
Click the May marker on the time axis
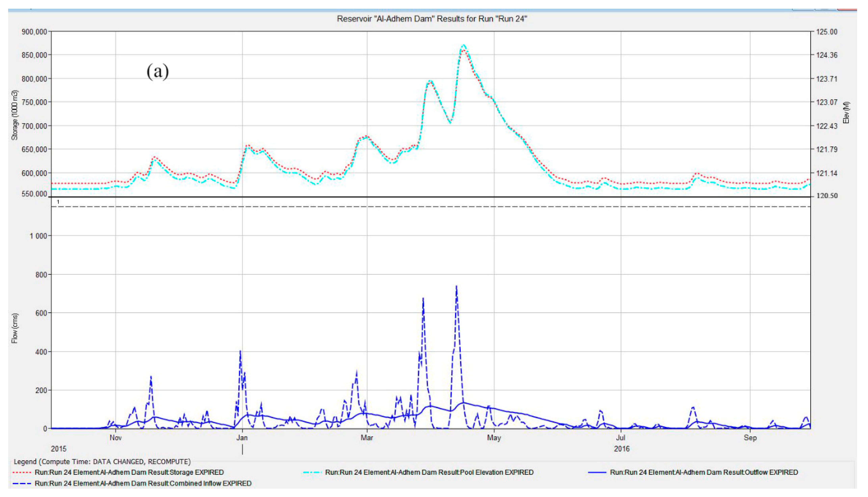(494, 438)
